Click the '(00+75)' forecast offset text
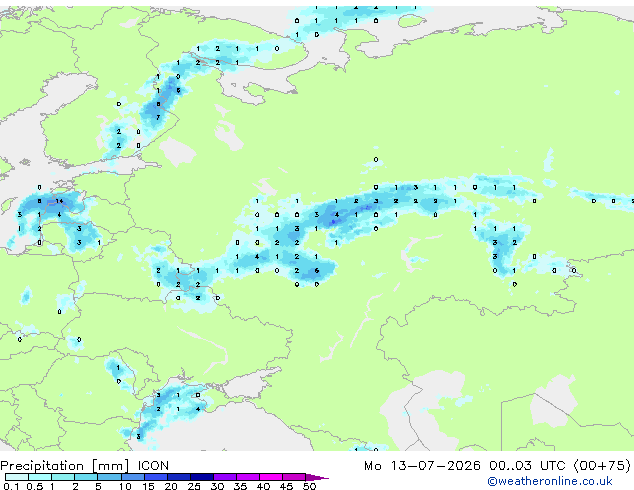 [602, 466]
